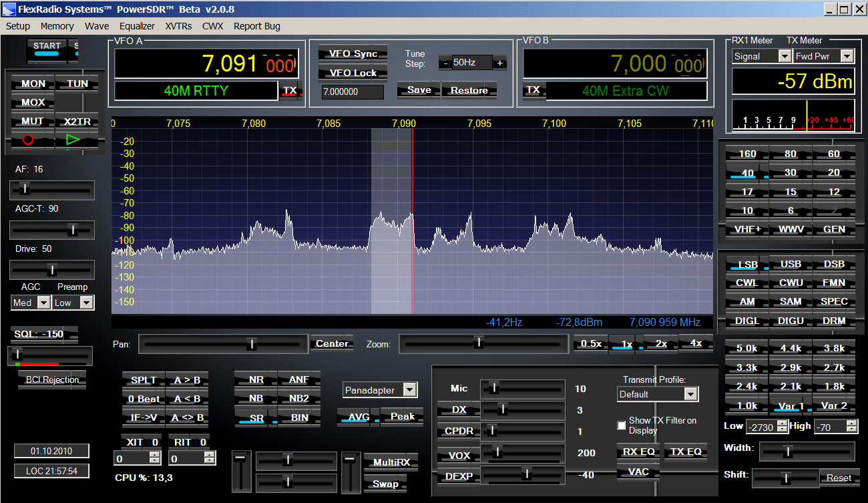Click the Center pan button
Screen dimensions: 868x503
click(x=332, y=343)
